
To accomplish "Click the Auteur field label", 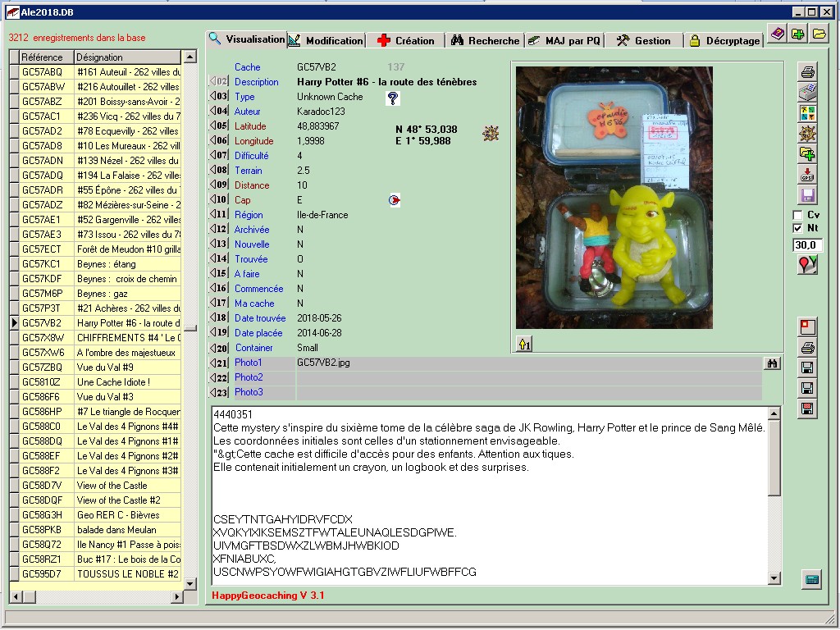I will [x=247, y=112].
